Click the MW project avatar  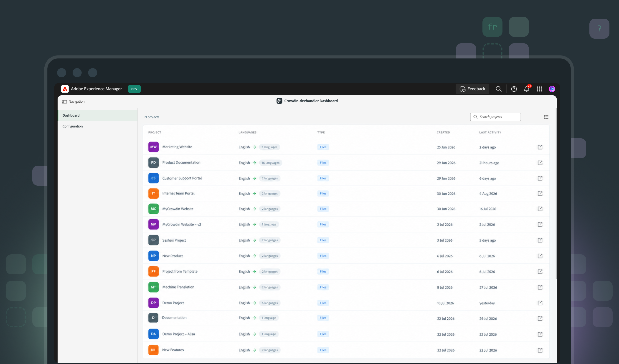click(154, 147)
